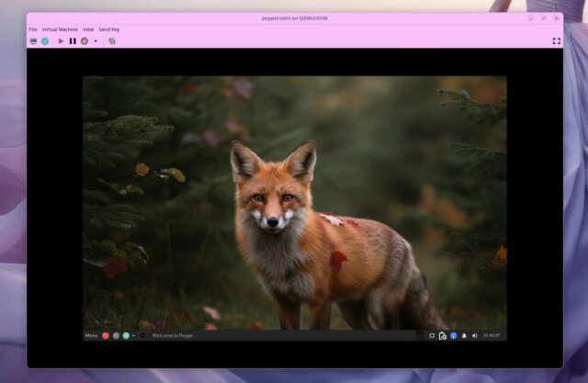588x383 pixels.
Task: Open the Send Key menu
Action: tap(109, 29)
